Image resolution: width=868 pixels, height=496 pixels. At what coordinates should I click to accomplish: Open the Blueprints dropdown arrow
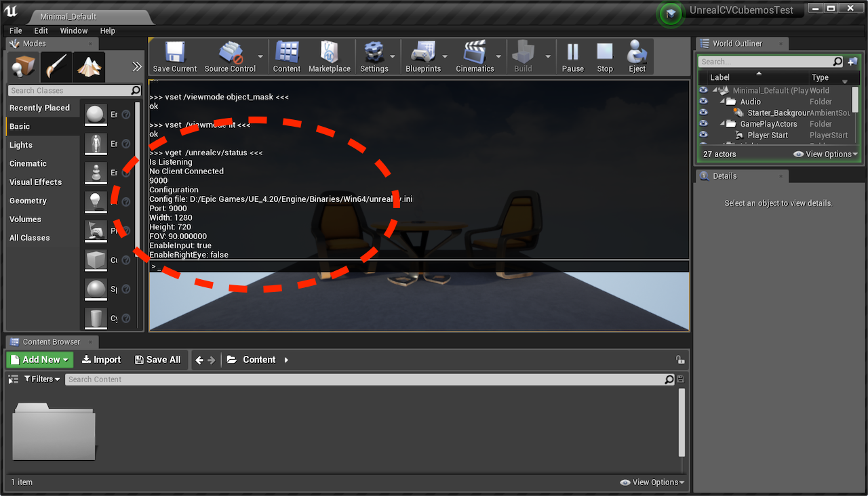tap(445, 57)
